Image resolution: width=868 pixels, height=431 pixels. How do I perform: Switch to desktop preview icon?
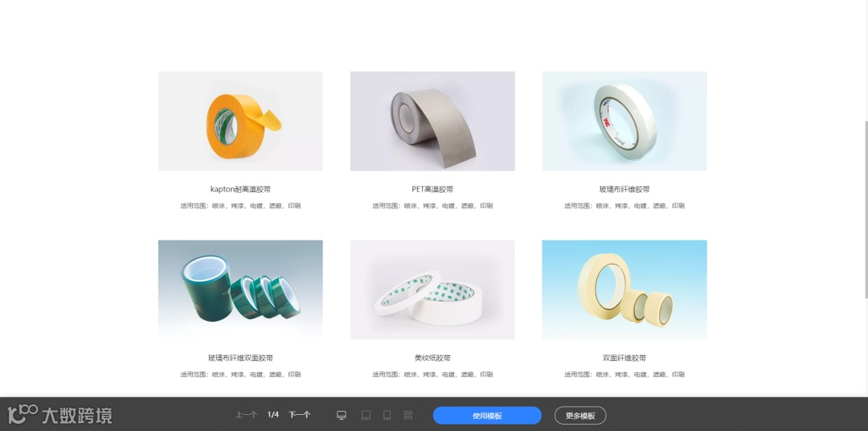(x=342, y=415)
